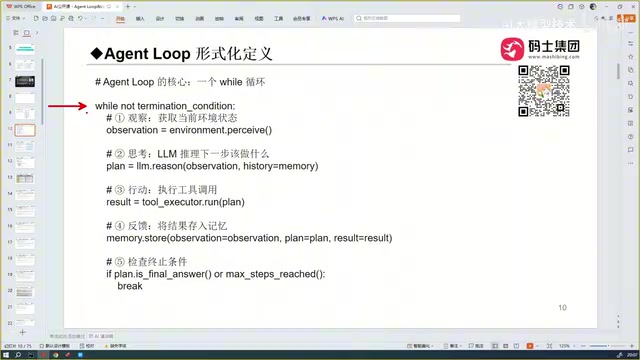Click the ribbon search input field
640x360 pixels.
(x=407, y=18)
